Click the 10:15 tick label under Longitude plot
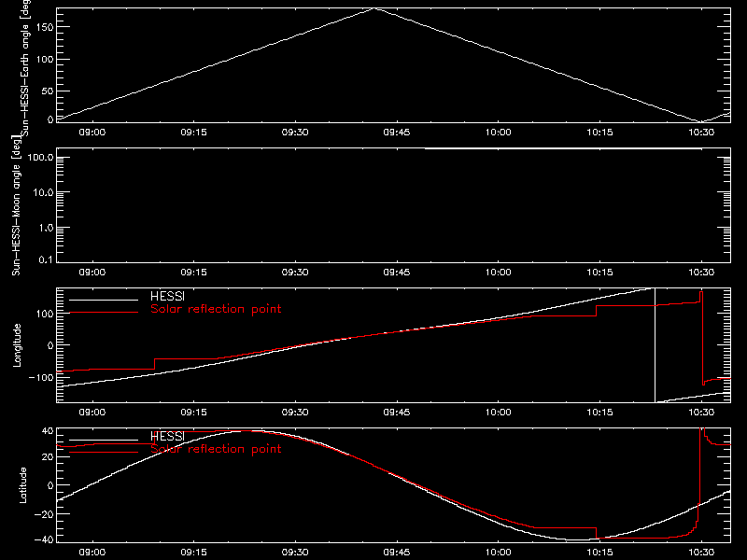 click(599, 412)
